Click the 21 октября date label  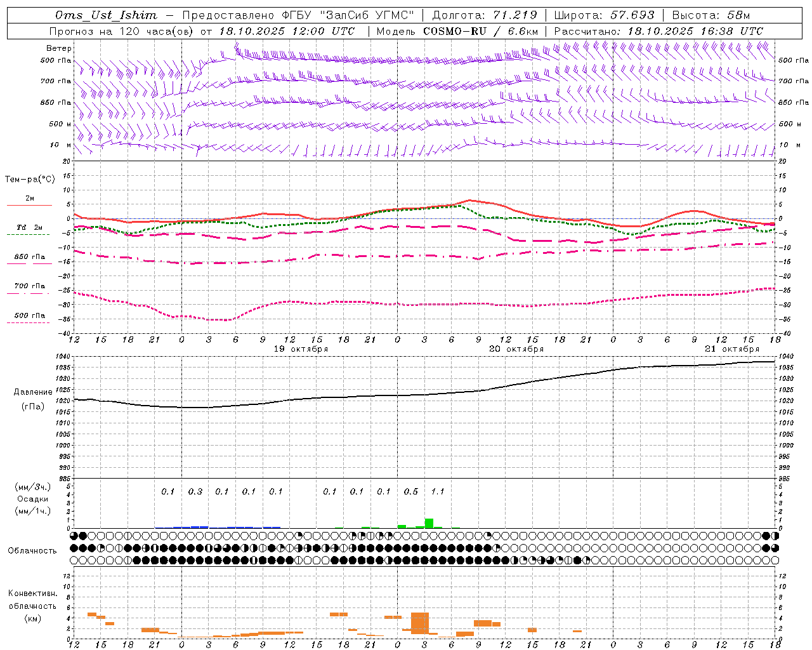pyautogui.click(x=732, y=349)
